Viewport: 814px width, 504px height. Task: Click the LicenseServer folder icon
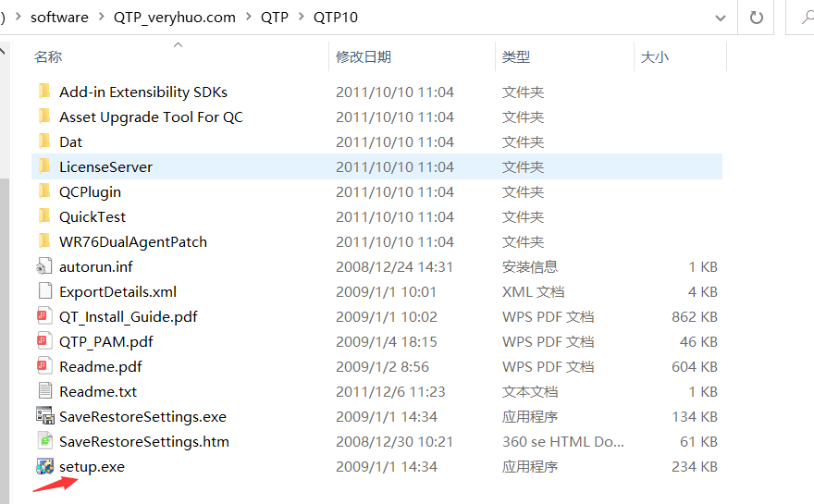pos(44,166)
